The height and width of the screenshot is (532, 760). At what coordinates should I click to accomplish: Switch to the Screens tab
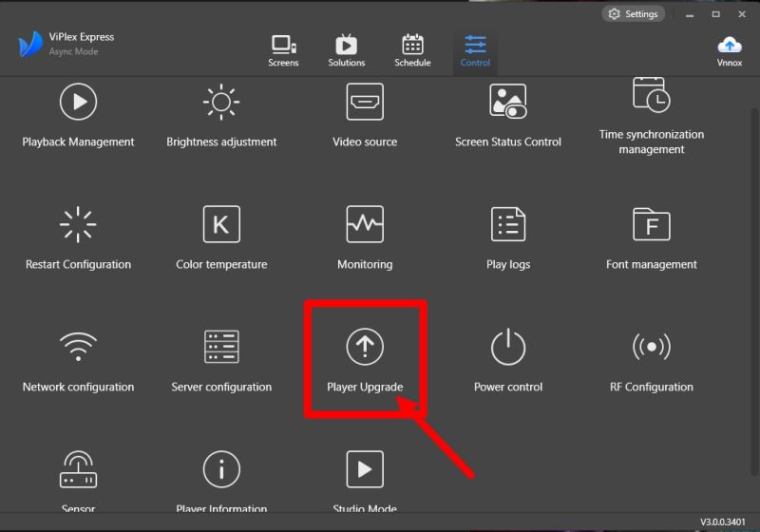click(x=283, y=51)
